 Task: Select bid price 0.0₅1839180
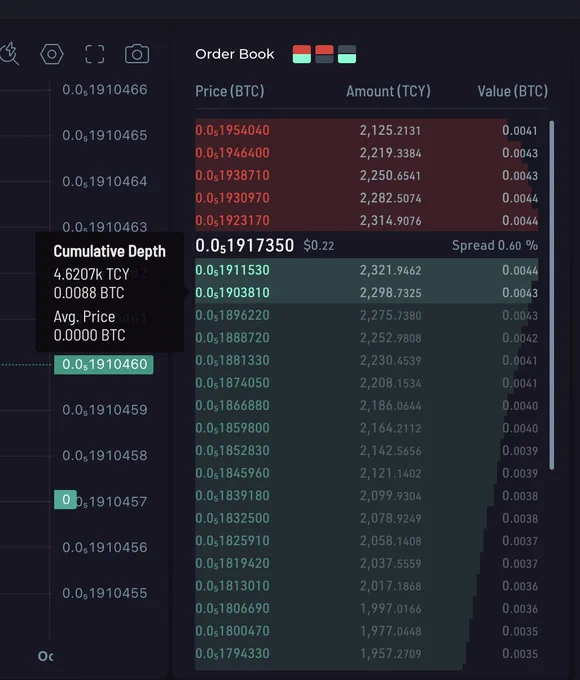pos(233,496)
